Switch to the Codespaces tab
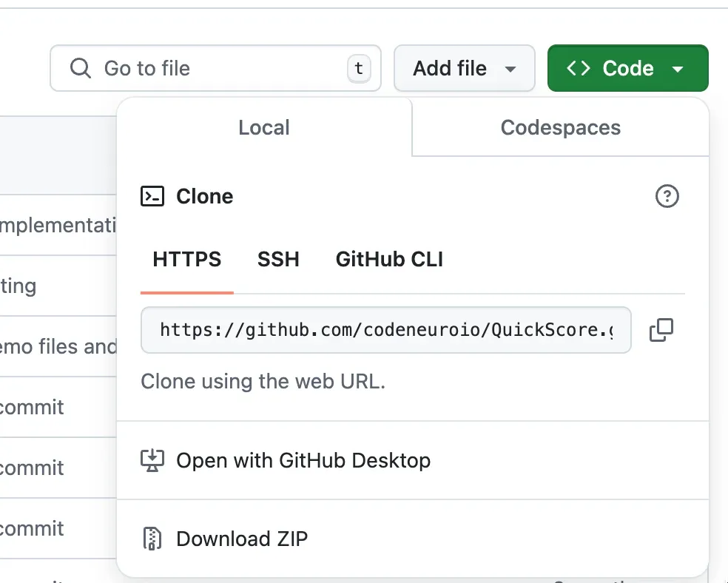This screenshot has width=728, height=583. [560, 127]
